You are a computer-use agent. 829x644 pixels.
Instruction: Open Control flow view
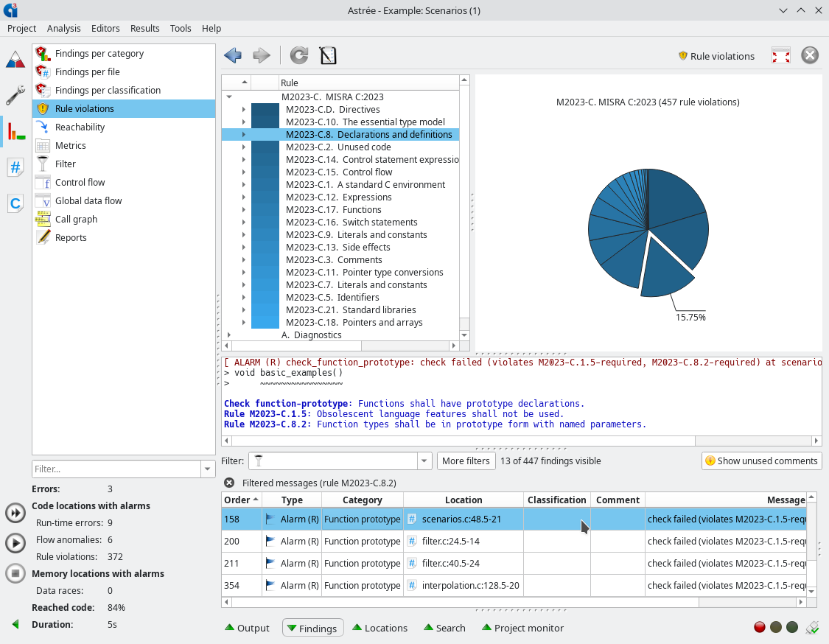click(x=80, y=183)
